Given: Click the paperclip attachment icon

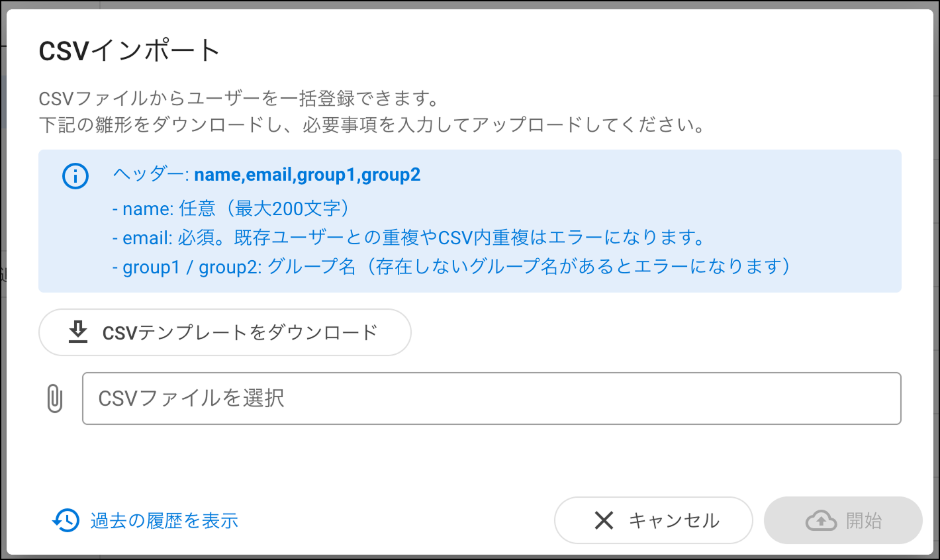Looking at the screenshot, I should point(55,398).
